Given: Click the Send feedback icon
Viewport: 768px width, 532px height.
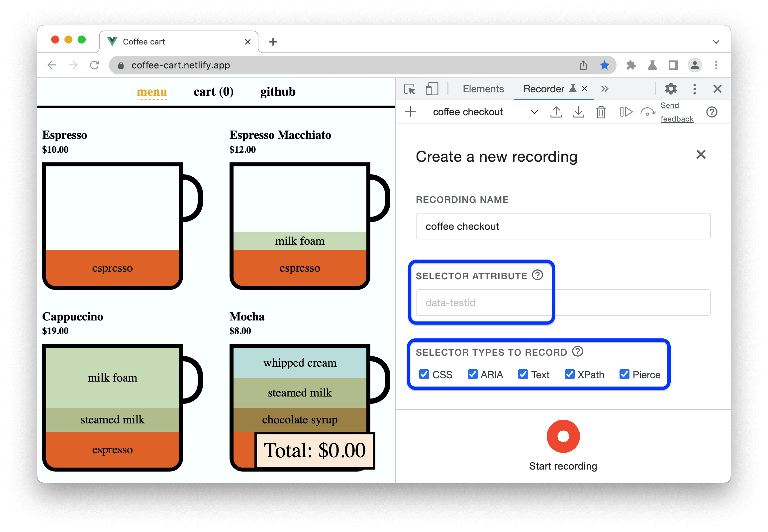Looking at the screenshot, I should [x=676, y=113].
